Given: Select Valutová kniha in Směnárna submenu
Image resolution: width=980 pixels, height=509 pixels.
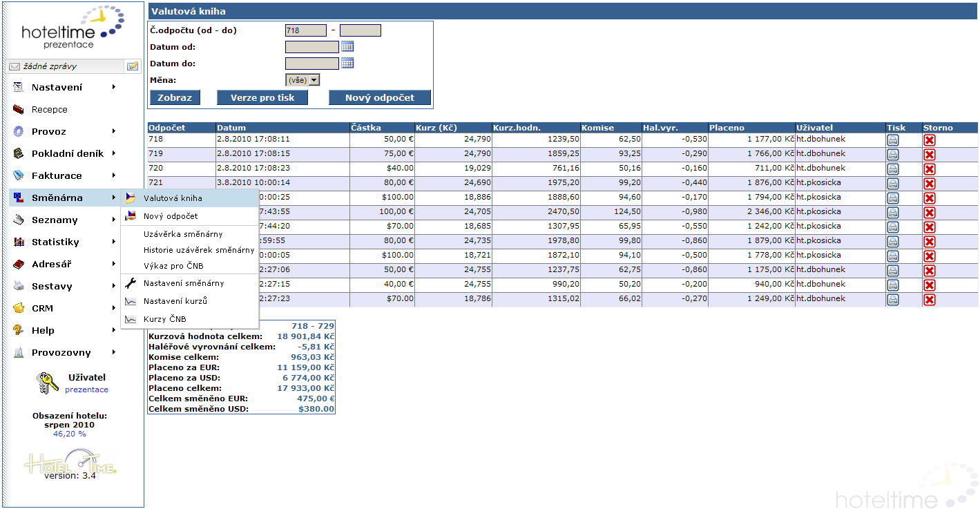Looking at the screenshot, I should pyautogui.click(x=189, y=198).
